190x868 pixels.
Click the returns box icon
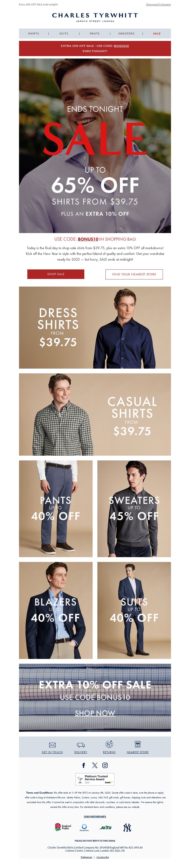109,744
